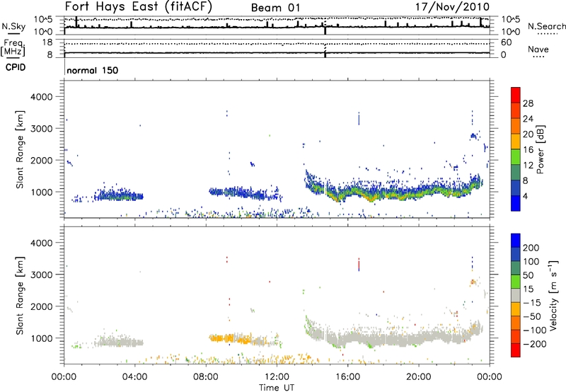566x392 pixels.
Task: Click the "Nave" legend label
Action: coord(538,49)
